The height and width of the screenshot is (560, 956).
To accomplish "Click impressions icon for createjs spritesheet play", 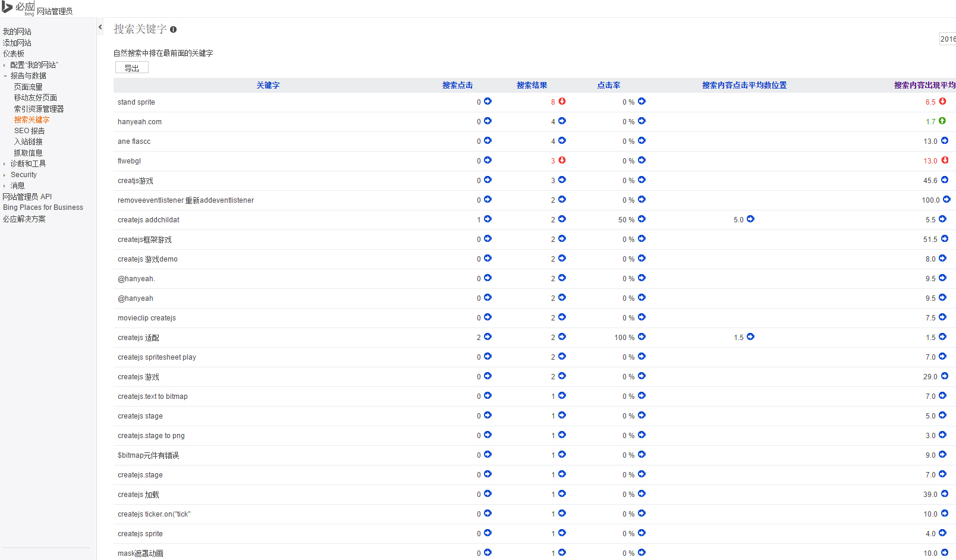I will (562, 357).
